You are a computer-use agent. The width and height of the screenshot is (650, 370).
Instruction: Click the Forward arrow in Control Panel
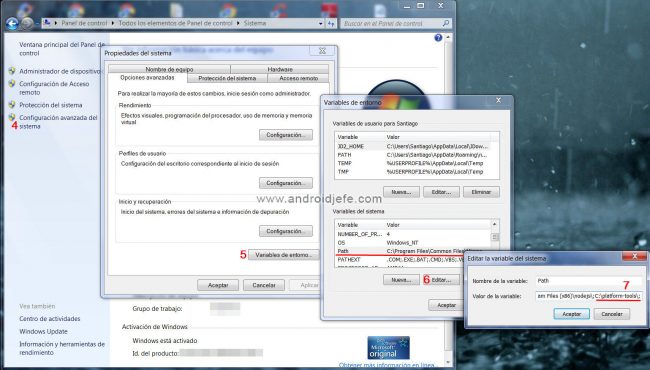coord(27,23)
